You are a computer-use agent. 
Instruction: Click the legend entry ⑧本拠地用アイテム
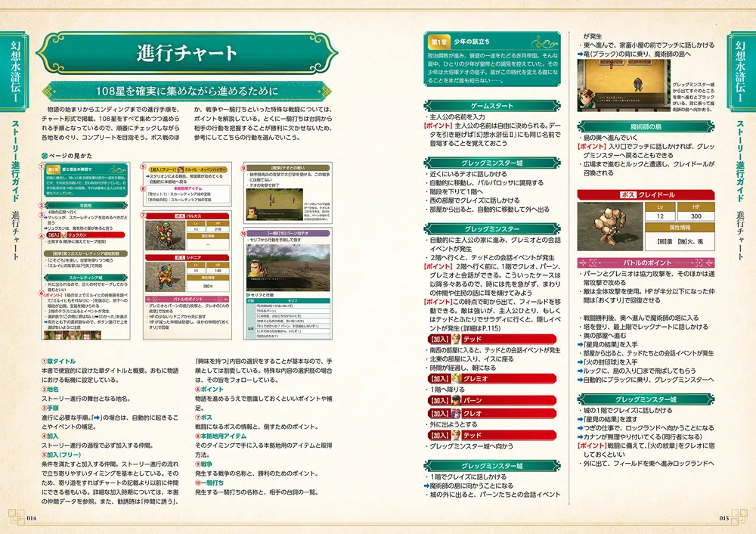(x=221, y=436)
